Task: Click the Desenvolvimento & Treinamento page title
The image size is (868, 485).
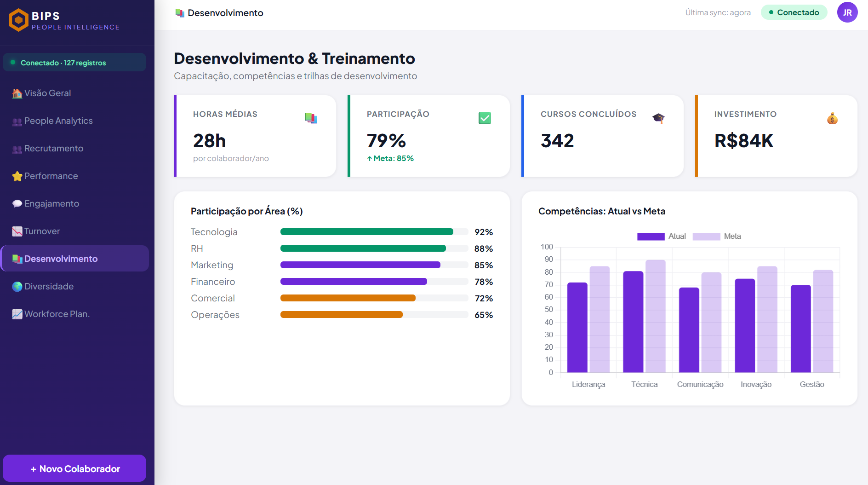Action: 294,58
